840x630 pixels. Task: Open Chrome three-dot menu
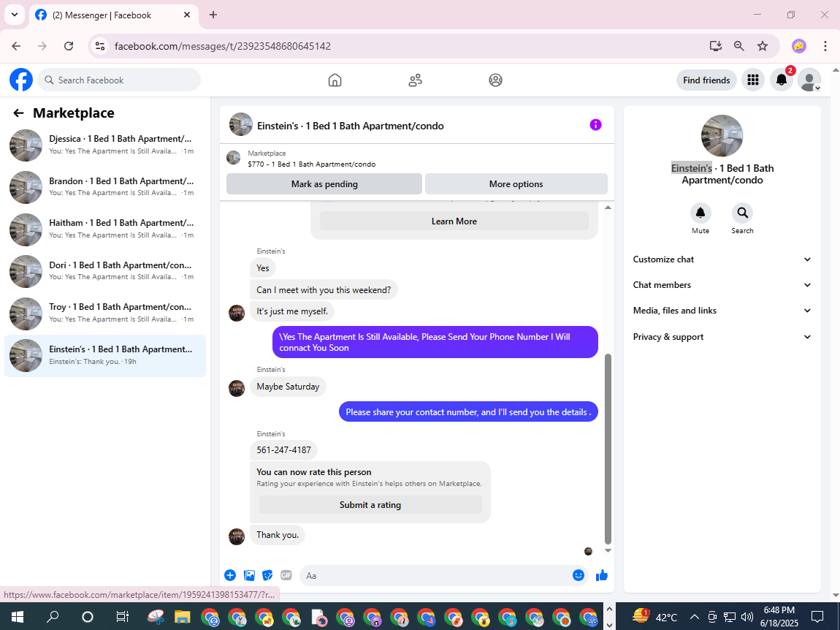coord(825,46)
